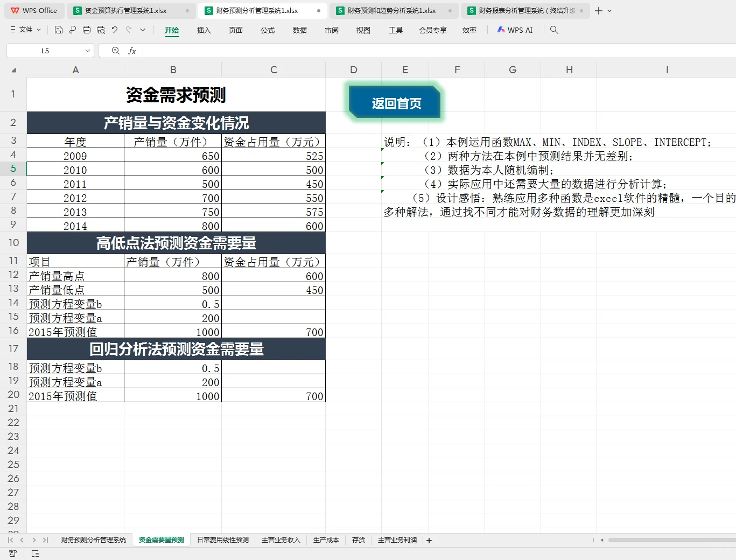Go to the last sheet arrow

(x=45, y=540)
